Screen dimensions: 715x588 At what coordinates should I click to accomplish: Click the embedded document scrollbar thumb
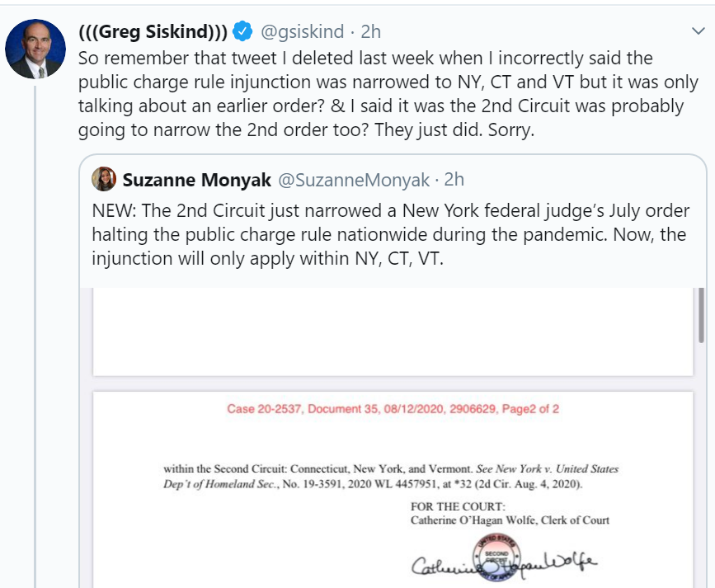click(x=701, y=315)
